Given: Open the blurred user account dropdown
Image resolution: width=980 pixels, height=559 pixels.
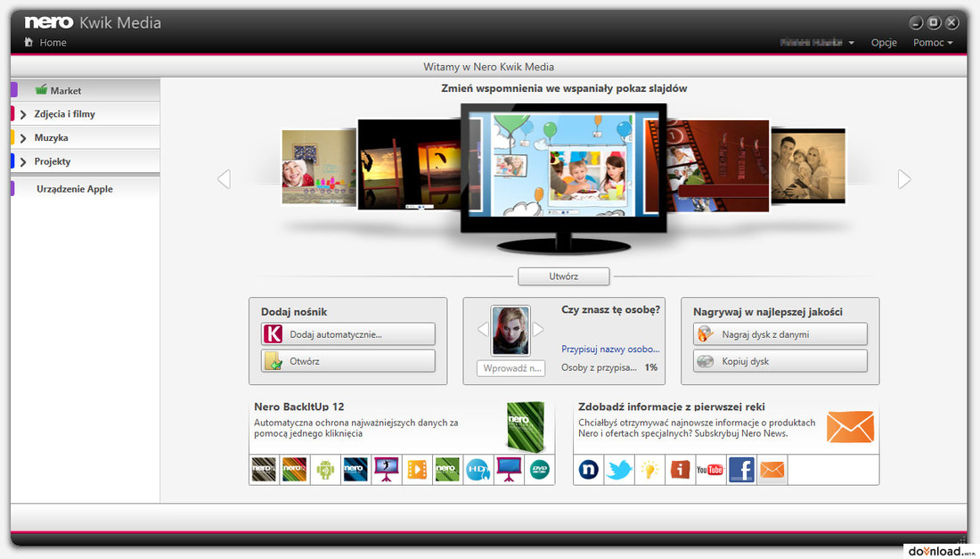Looking at the screenshot, I should (x=817, y=43).
